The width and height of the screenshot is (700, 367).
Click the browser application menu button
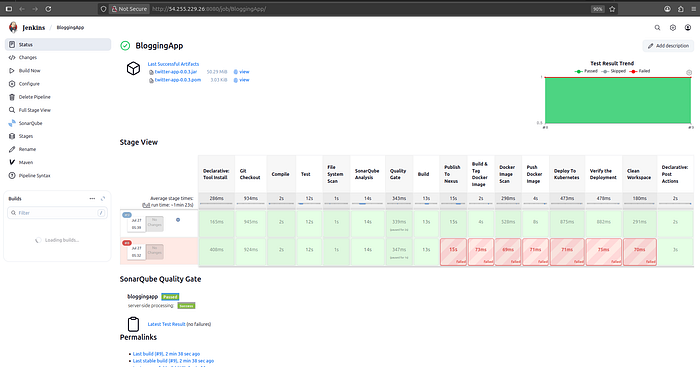693,9
